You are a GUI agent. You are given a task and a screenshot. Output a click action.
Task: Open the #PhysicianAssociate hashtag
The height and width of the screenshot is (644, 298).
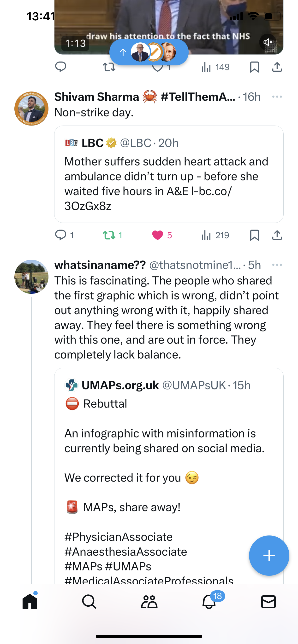119,537
